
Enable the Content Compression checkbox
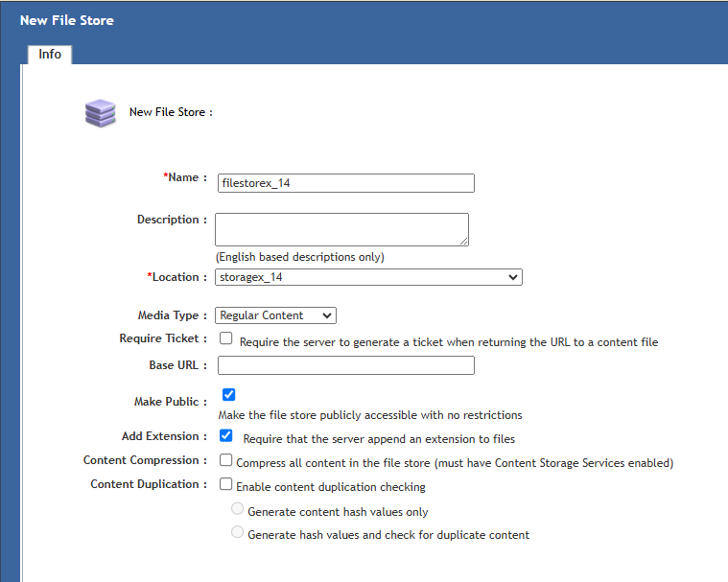coord(226,460)
